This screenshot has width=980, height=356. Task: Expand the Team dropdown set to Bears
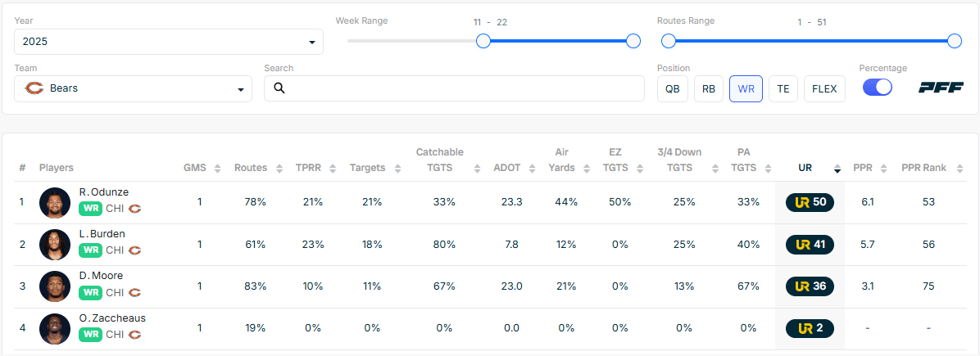[x=134, y=88]
